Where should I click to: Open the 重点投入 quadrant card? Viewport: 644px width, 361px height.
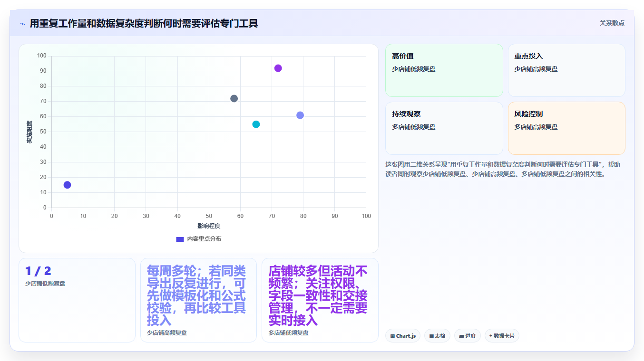(566, 70)
